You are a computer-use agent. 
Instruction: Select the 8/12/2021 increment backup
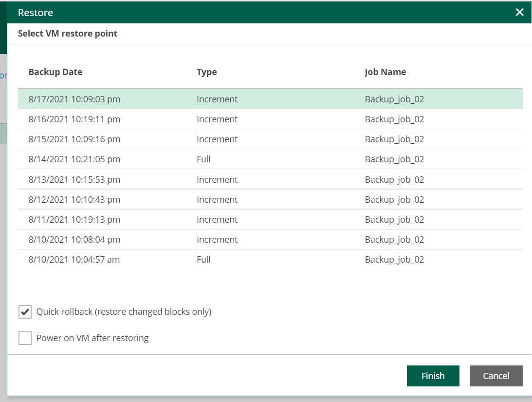(x=195, y=199)
